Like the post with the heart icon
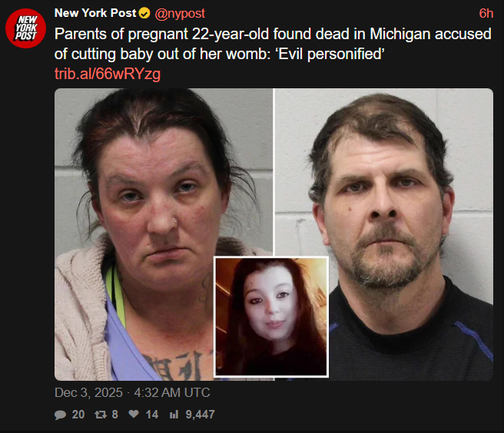This screenshot has width=504, height=433. pyautogui.click(x=134, y=414)
